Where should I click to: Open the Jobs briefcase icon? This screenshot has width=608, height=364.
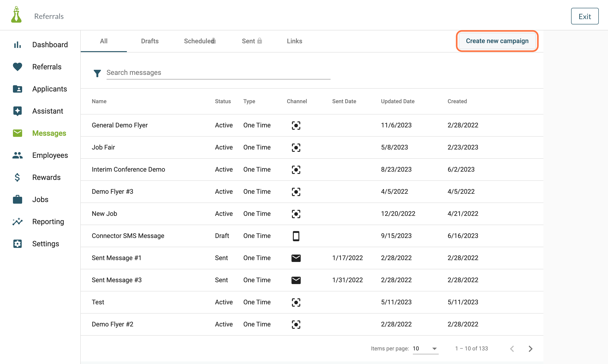click(18, 200)
